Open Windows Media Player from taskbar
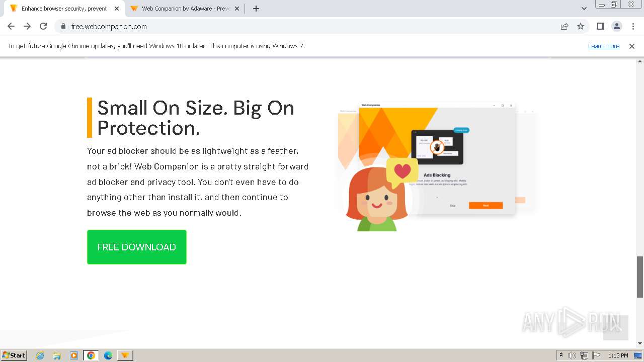 [74, 355]
